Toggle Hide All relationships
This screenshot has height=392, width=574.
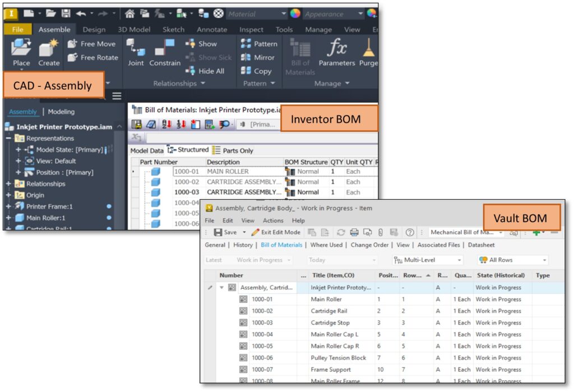205,71
